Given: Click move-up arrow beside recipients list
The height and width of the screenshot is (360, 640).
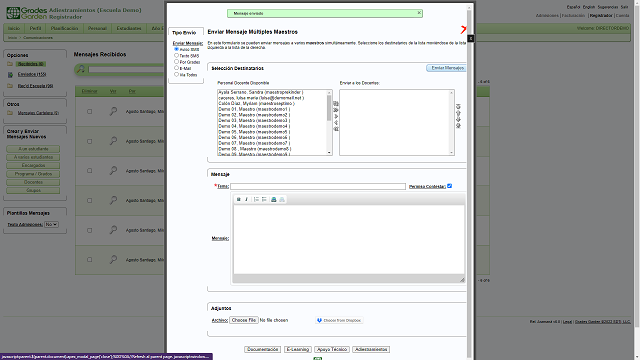Looking at the screenshot, I should (458, 113).
